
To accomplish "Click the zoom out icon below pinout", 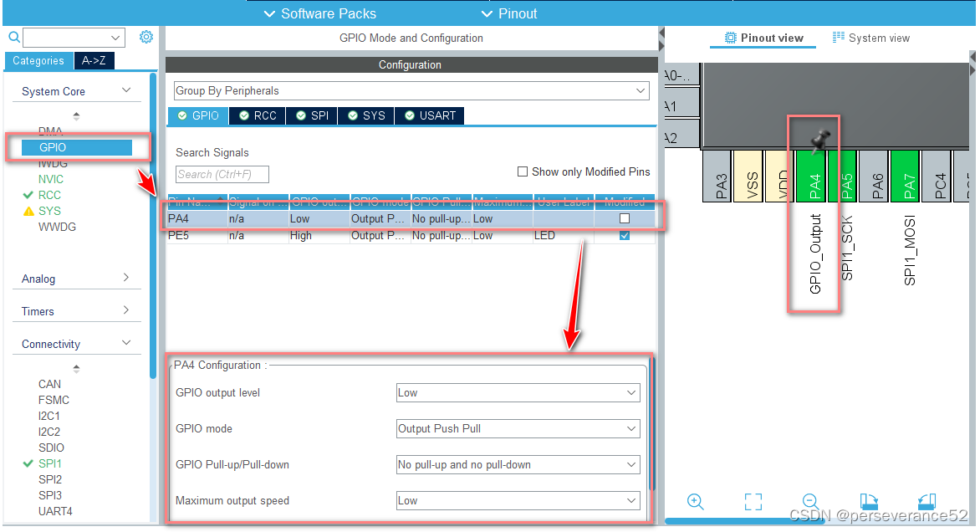I will (810, 501).
